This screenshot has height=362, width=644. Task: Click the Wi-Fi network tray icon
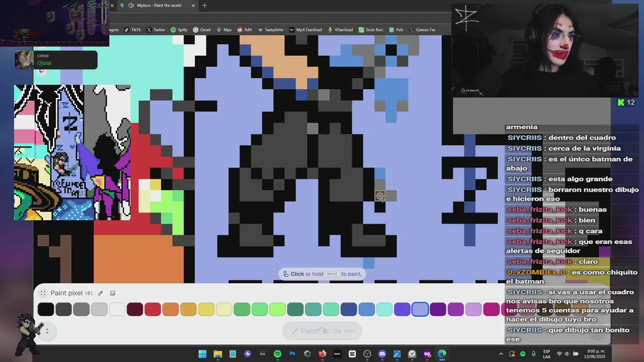coord(559,354)
